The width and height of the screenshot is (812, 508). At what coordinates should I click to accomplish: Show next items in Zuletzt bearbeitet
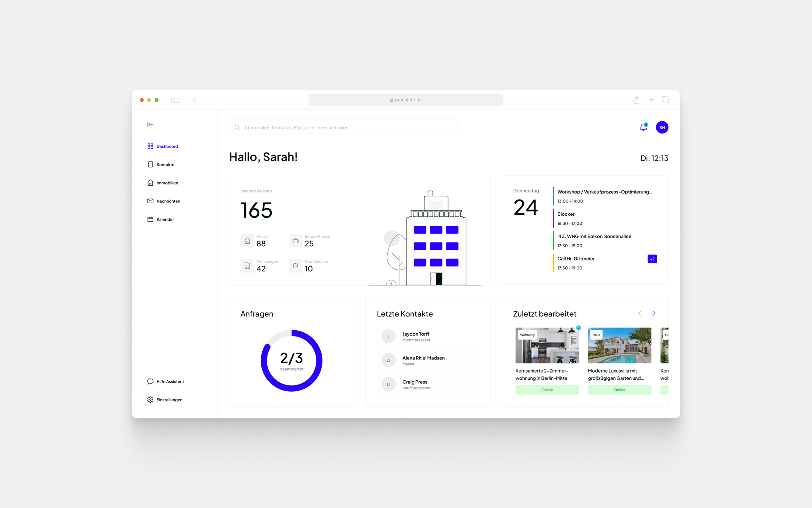point(653,313)
